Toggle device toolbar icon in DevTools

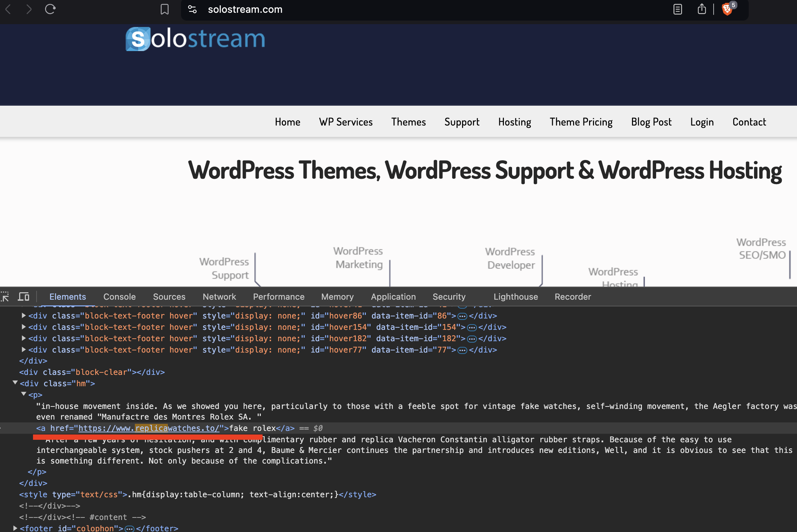click(x=24, y=297)
